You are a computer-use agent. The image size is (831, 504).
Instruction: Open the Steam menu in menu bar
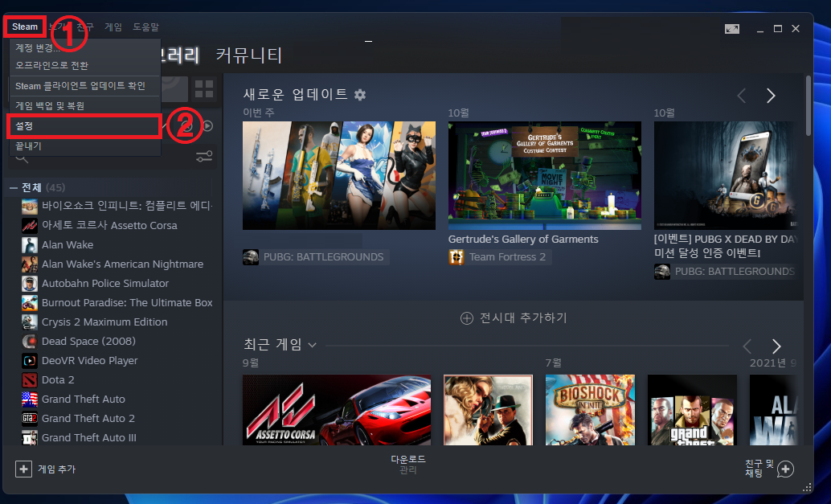click(25, 27)
